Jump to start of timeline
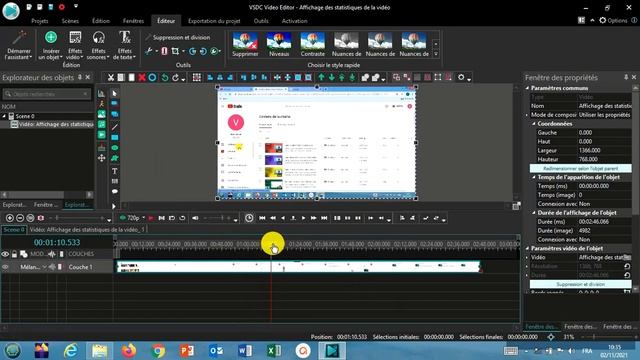 262,218
